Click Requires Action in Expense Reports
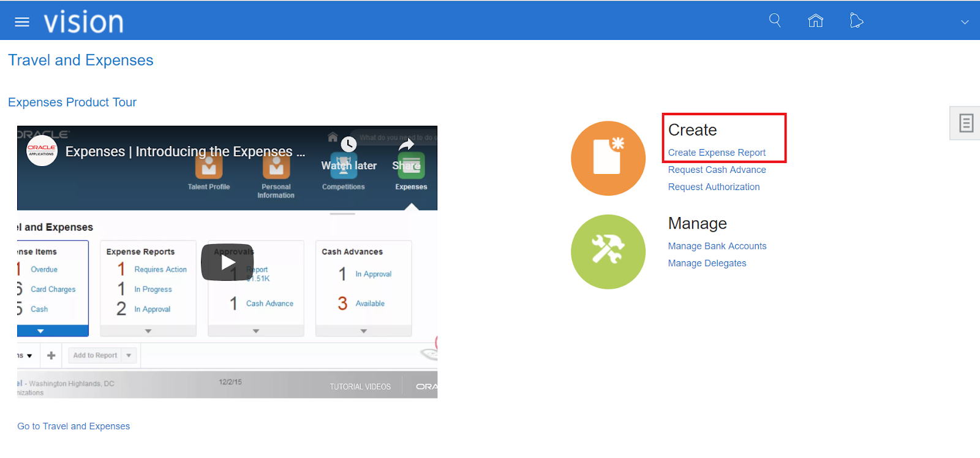This screenshot has width=980, height=458. [x=160, y=270]
